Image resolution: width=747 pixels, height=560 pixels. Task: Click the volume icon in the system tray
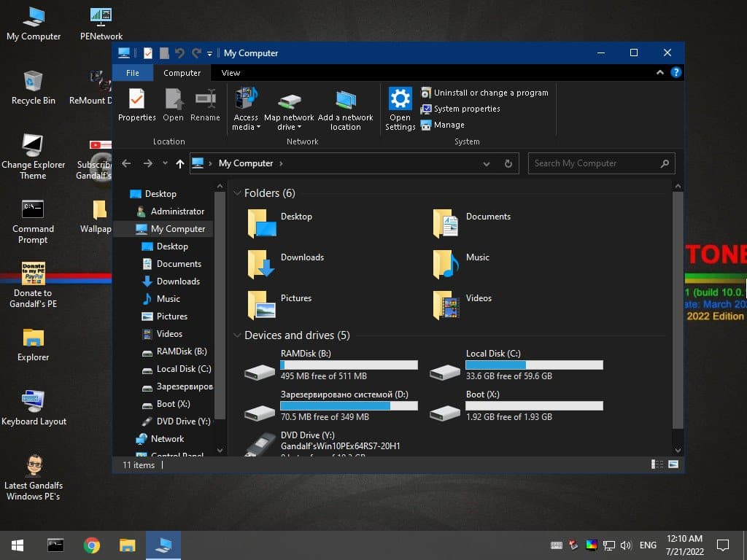(x=626, y=545)
